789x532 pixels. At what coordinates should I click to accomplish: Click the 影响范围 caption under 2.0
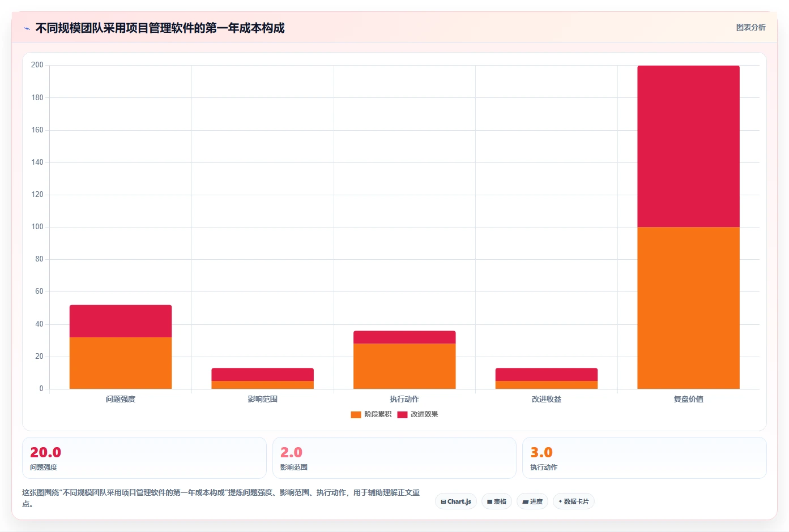point(294,467)
